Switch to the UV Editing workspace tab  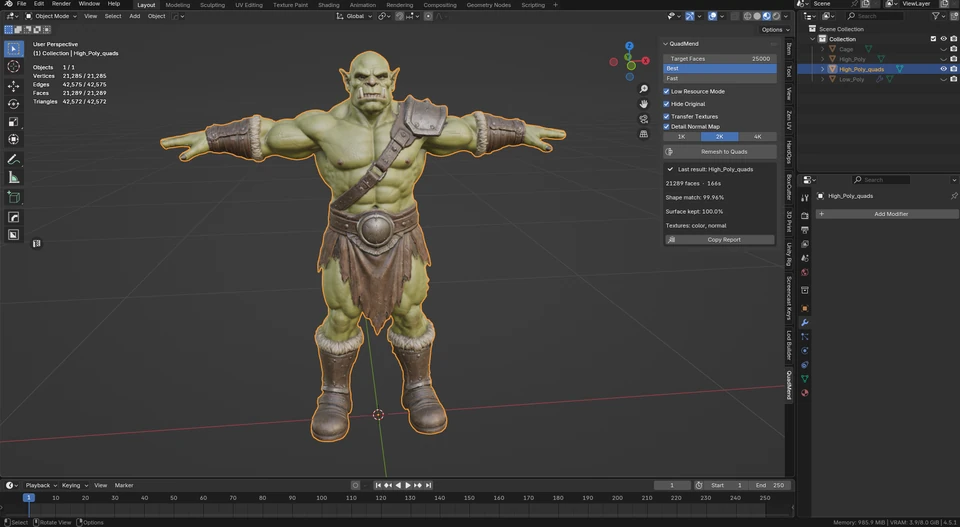tap(249, 5)
